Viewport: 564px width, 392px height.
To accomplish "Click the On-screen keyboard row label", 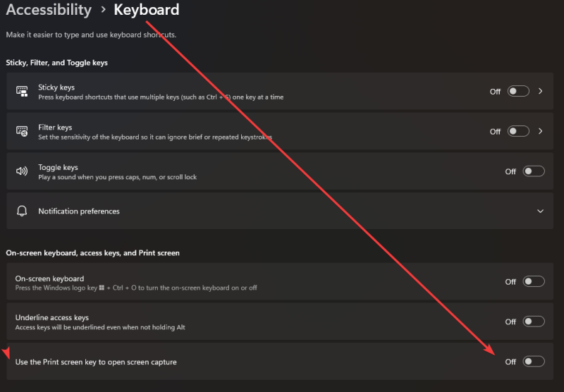I will pyautogui.click(x=49, y=278).
